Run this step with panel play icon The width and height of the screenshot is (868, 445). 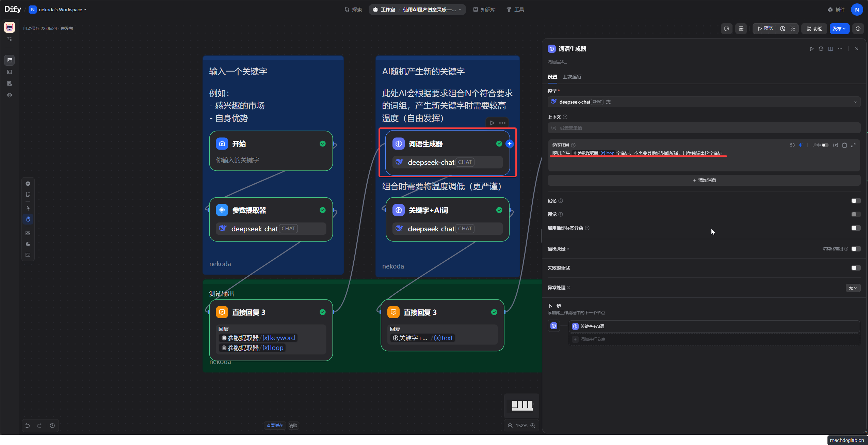pyautogui.click(x=811, y=49)
